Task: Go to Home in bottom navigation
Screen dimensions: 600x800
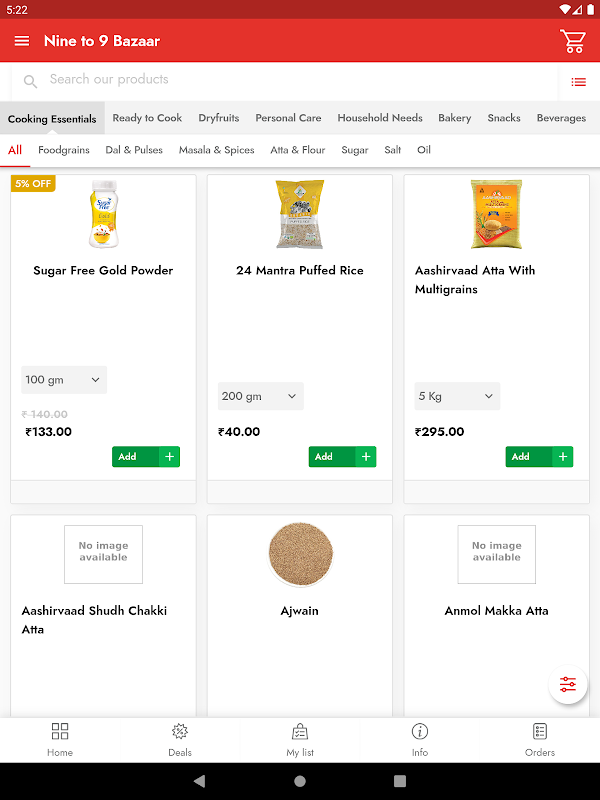Action: pyautogui.click(x=60, y=739)
